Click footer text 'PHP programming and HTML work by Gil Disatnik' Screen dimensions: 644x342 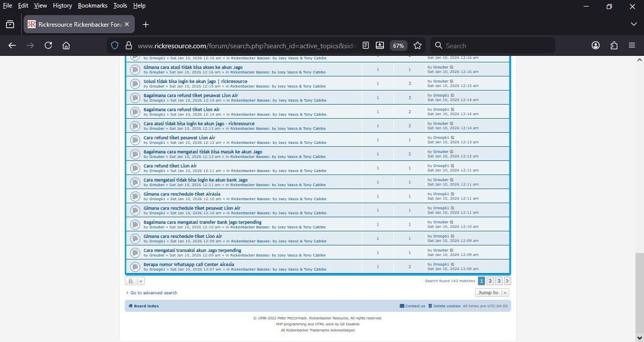[x=317, y=324]
